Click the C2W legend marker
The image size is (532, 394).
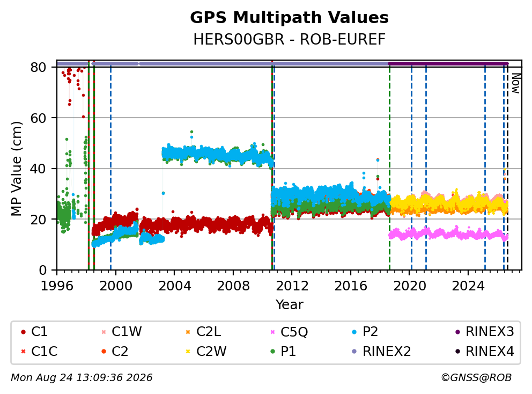click(188, 351)
